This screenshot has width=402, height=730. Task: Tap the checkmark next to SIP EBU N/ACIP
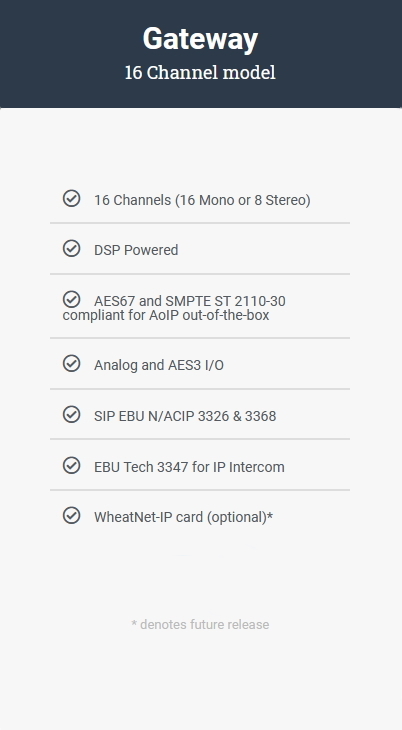71,414
